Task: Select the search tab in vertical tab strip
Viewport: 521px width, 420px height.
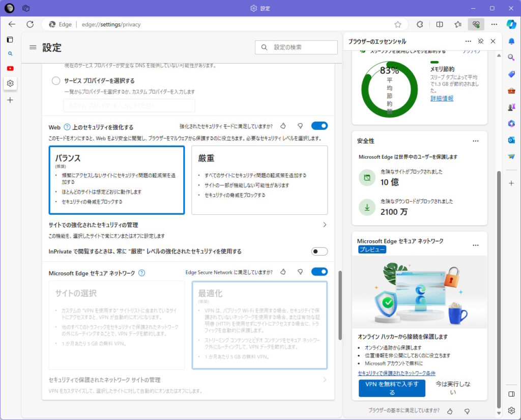Action: (10, 53)
